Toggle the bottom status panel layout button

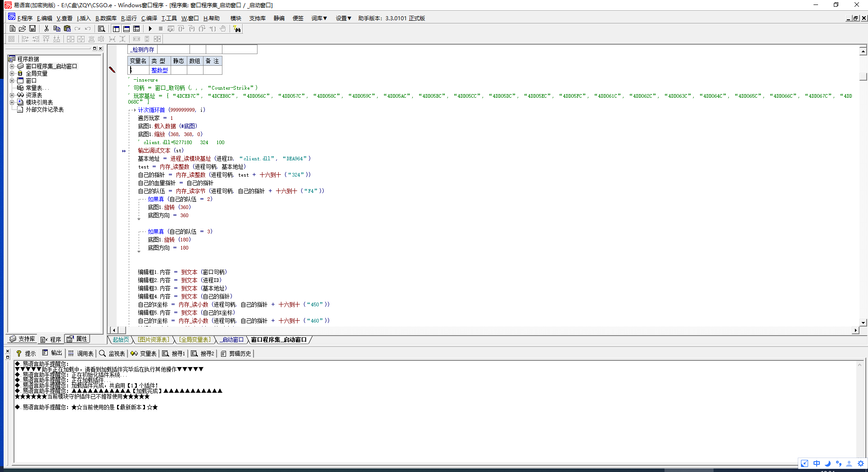[x=127, y=28]
